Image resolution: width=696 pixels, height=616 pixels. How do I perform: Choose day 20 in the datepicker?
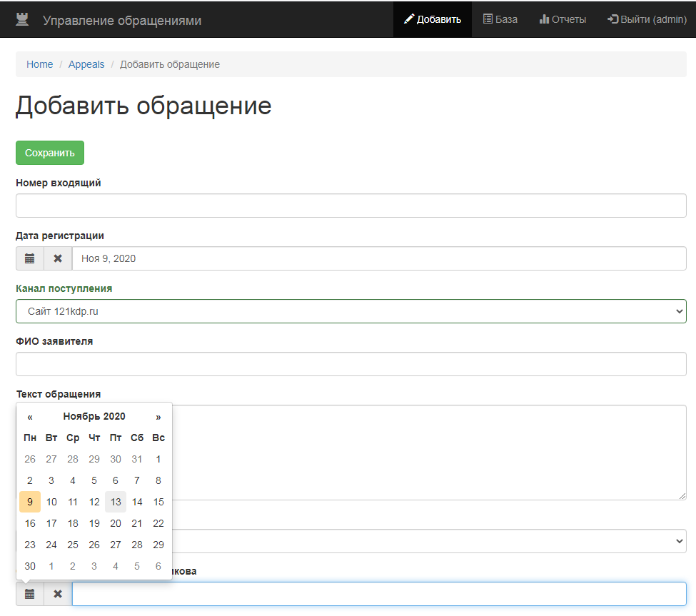(x=116, y=524)
